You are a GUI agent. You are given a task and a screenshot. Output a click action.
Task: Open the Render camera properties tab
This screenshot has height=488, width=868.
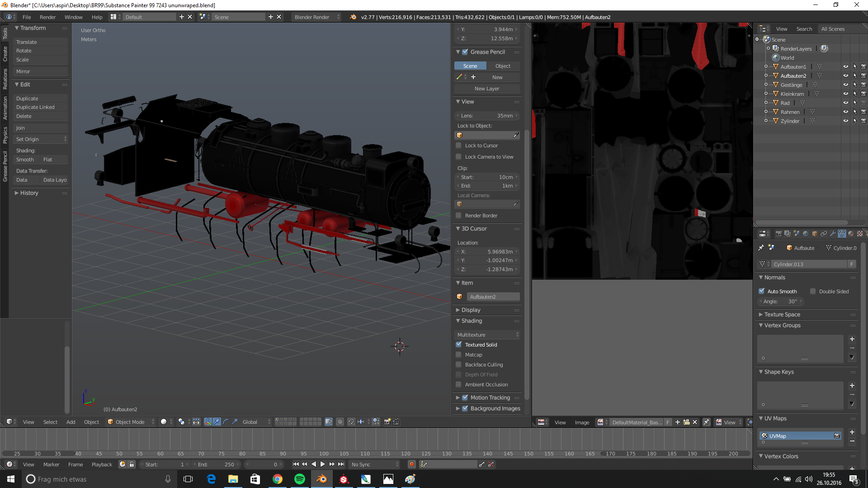coord(778,234)
